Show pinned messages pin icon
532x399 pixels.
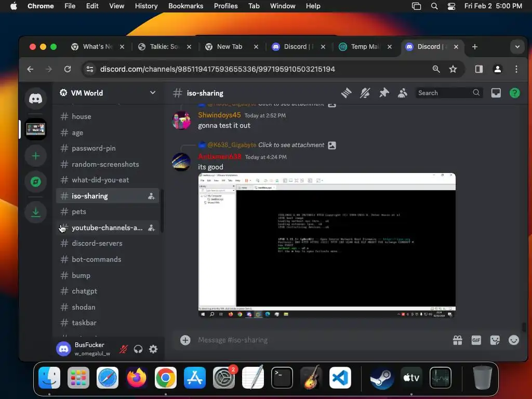pyautogui.click(x=384, y=92)
